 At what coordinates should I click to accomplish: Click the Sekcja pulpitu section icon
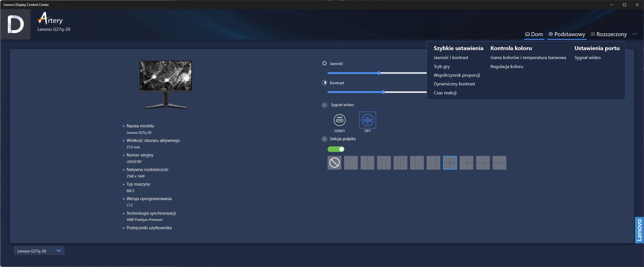tap(324, 139)
